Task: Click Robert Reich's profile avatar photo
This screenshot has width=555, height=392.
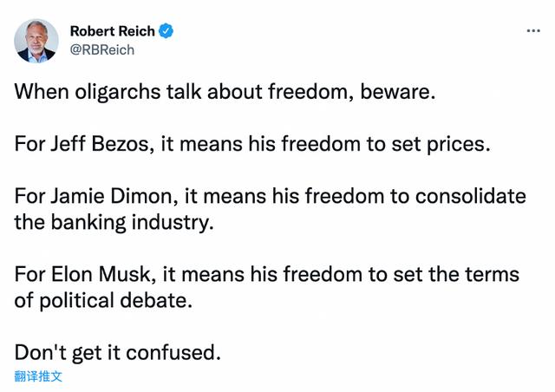Action: pos(36,41)
